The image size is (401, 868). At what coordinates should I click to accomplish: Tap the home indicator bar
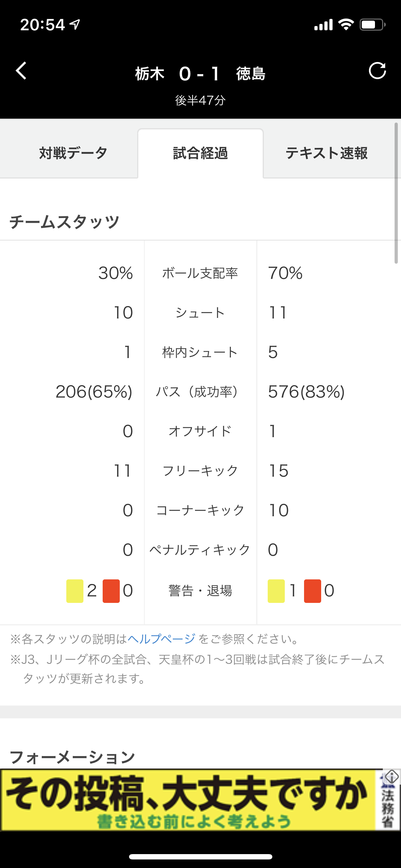tap(200, 857)
